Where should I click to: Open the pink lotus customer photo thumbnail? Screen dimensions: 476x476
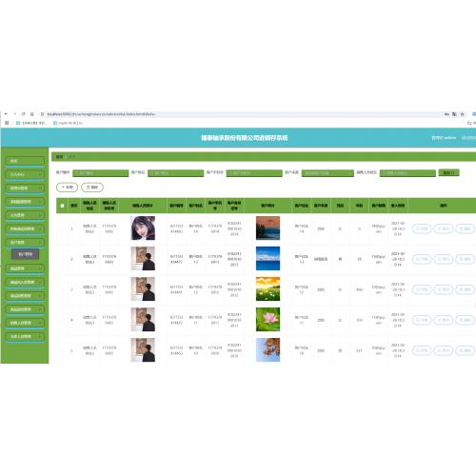pyautogui.click(x=268, y=319)
